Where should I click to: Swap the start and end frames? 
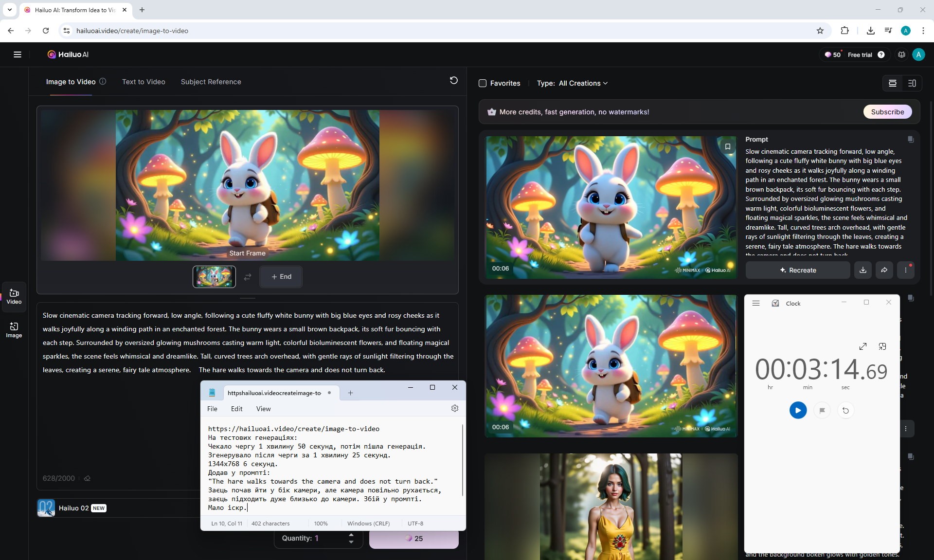click(x=248, y=277)
